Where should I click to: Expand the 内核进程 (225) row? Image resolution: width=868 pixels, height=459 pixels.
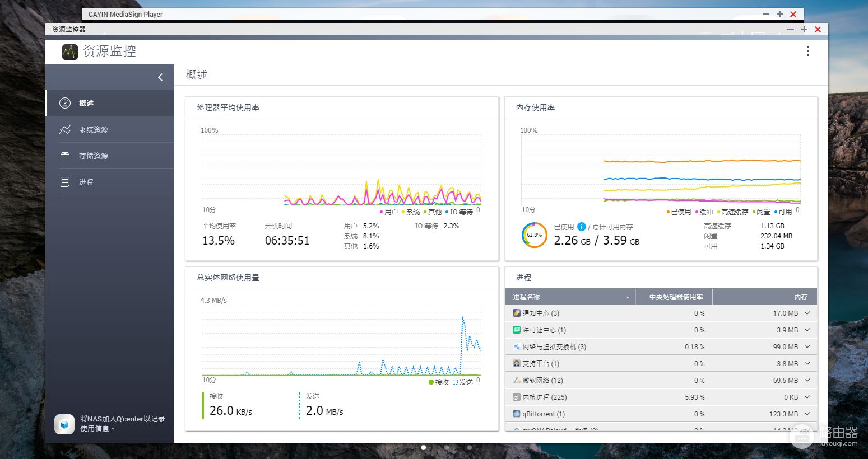(807, 397)
